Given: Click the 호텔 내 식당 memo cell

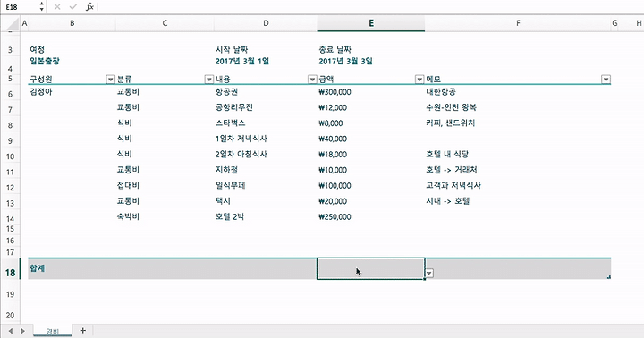Looking at the screenshot, I should tap(447, 155).
